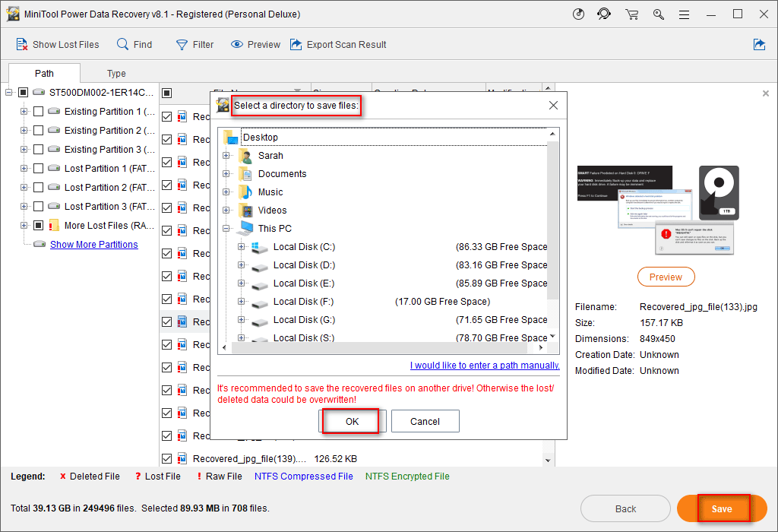Click the key register icon in title bar
This screenshot has height=532, width=778.
point(659,14)
